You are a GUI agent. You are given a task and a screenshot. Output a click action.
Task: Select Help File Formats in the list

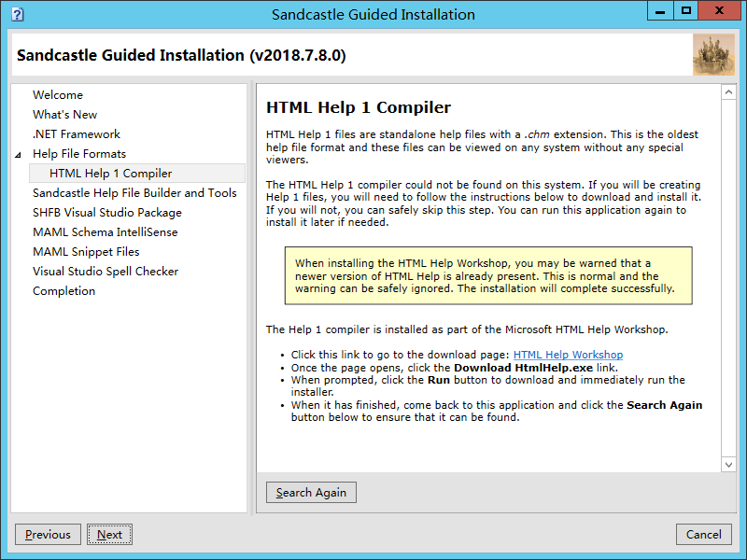[x=79, y=153]
